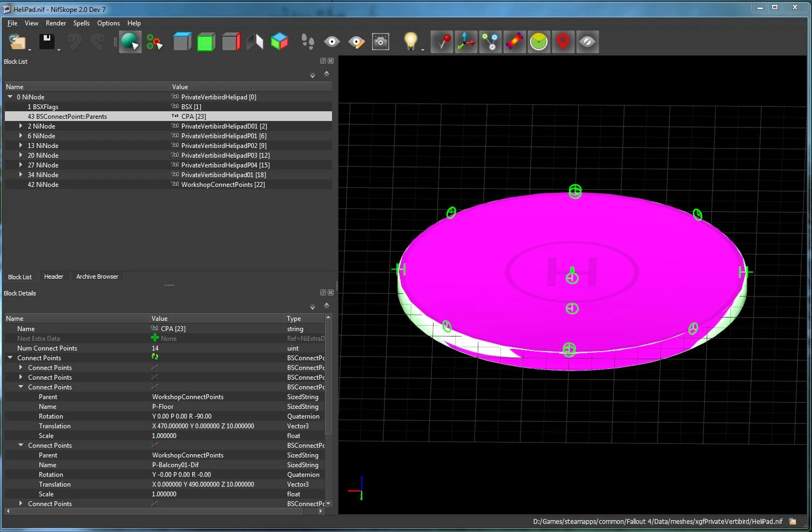The width and height of the screenshot is (812, 532).
Task: Click the folder icon in the status bar
Action: click(x=792, y=521)
